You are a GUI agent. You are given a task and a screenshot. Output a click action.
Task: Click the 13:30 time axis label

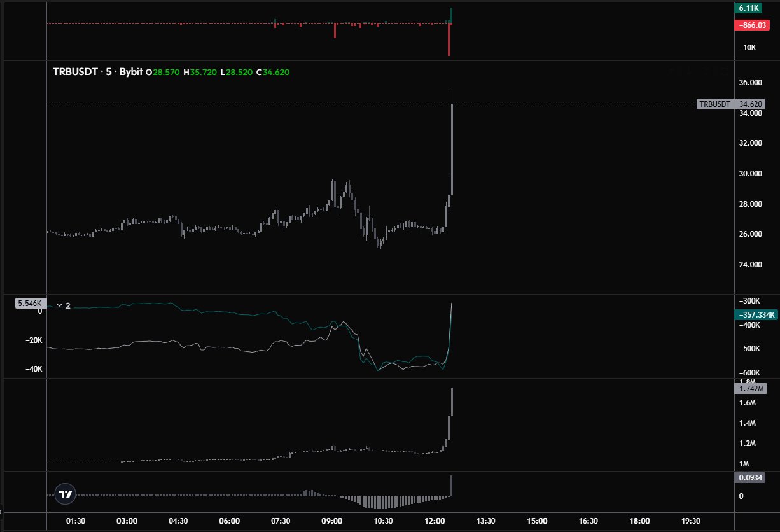click(x=485, y=521)
